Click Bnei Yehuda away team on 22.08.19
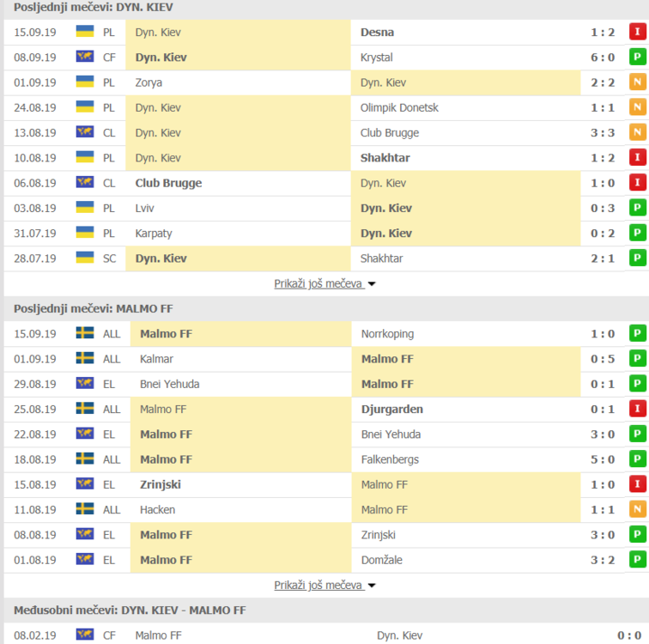The height and width of the screenshot is (644, 649). [x=391, y=434]
